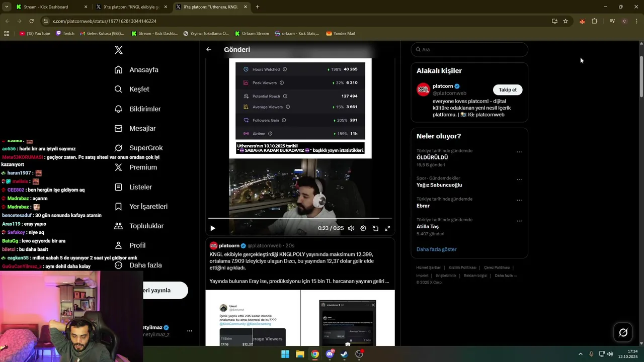Open Hizmet Şartları footer link
This screenshot has height=362, width=644.
pyautogui.click(x=429, y=267)
